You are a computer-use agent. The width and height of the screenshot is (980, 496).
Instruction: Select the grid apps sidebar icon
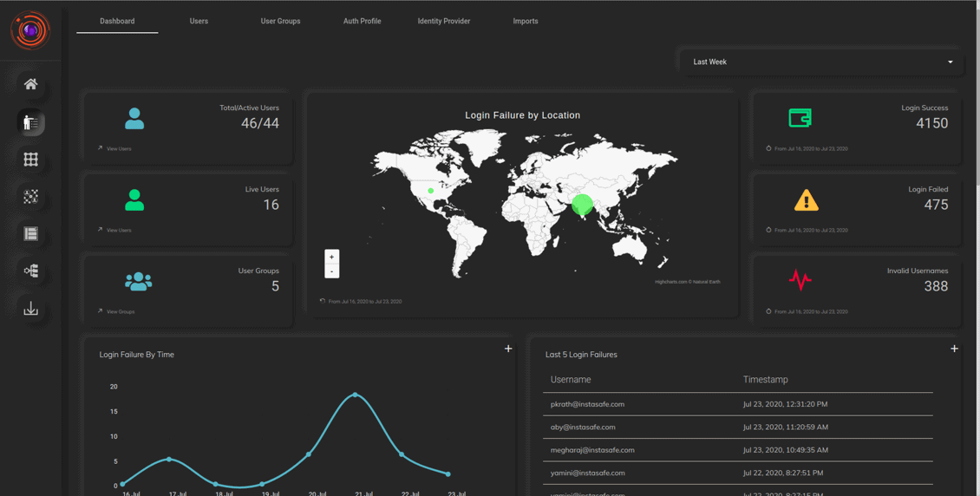pyautogui.click(x=30, y=160)
